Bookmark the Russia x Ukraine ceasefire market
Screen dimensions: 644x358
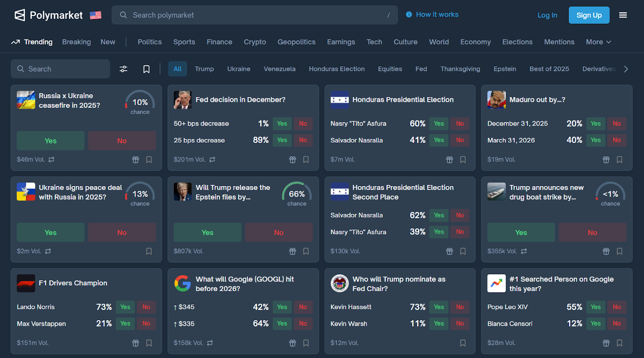149,159
